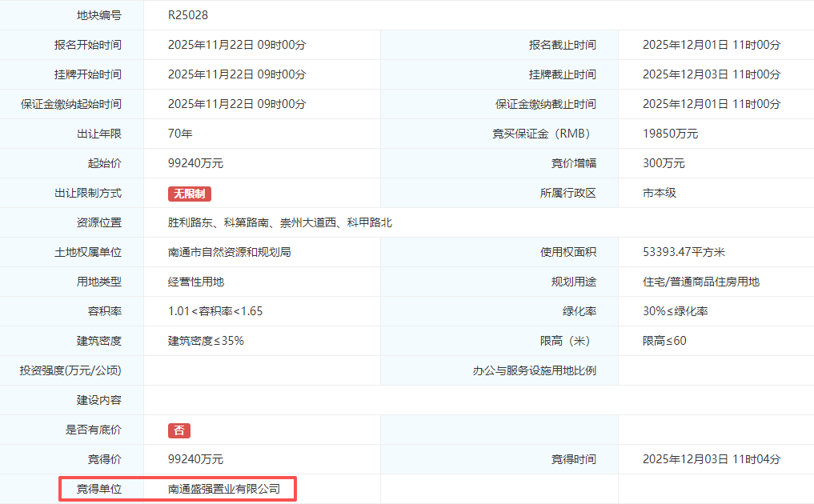Click the planned use 住宅/普通商品住房用地
Viewport: 814px width, 504px height.
pyautogui.click(x=700, y=282)
